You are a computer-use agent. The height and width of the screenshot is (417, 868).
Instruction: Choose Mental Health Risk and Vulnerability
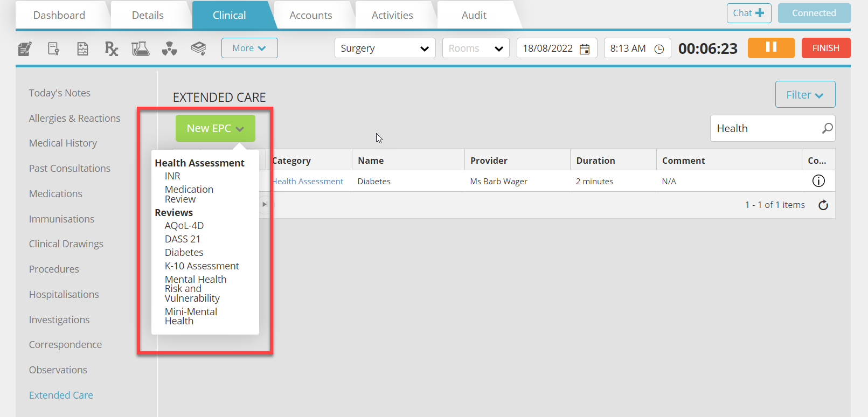[x=196, y=289]
